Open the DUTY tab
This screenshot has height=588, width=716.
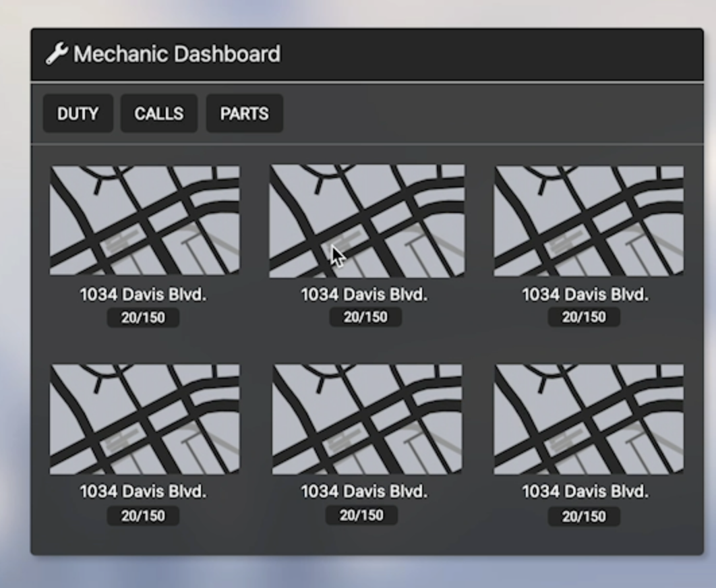(x=78, y=113)
